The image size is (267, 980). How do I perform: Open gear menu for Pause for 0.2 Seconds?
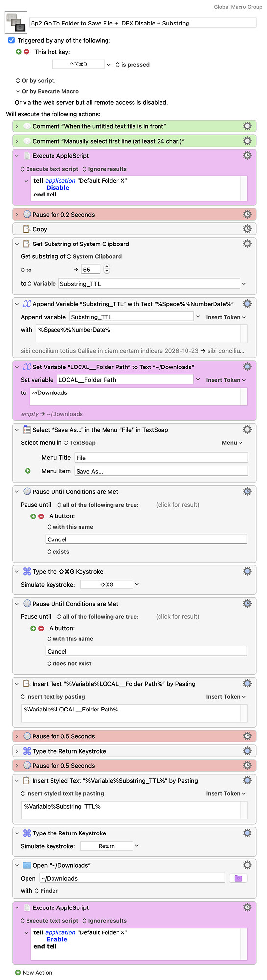[x=247, y=215]
